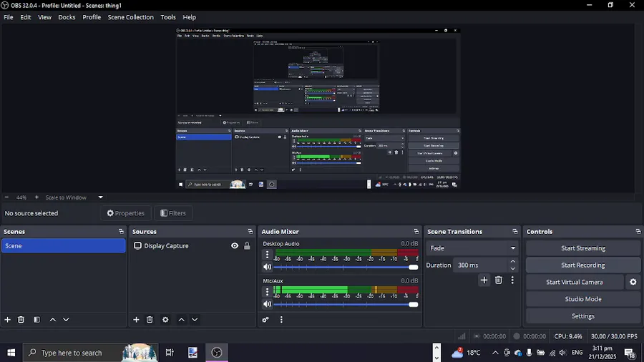Zoom out preview with minus icon
This screenshot has width=644, height=362.
click(x=6, y=197)
